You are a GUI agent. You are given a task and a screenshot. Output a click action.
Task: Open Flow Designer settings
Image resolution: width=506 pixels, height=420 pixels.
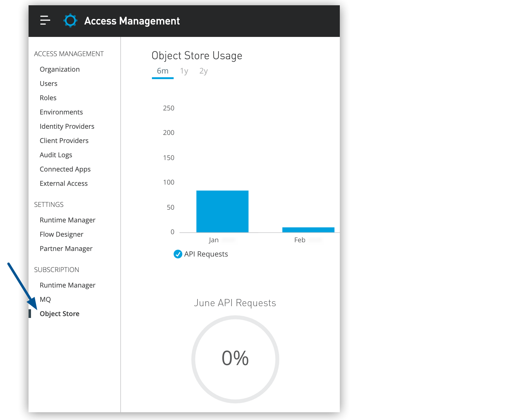pos(61,234)
